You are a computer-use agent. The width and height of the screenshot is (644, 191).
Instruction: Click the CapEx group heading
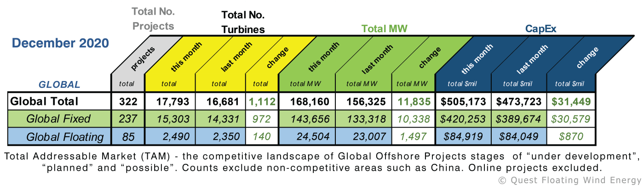(x=540, y=29)
